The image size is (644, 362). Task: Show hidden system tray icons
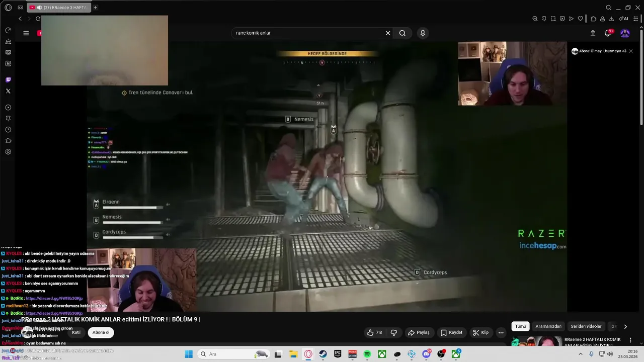tap(581, 354)
